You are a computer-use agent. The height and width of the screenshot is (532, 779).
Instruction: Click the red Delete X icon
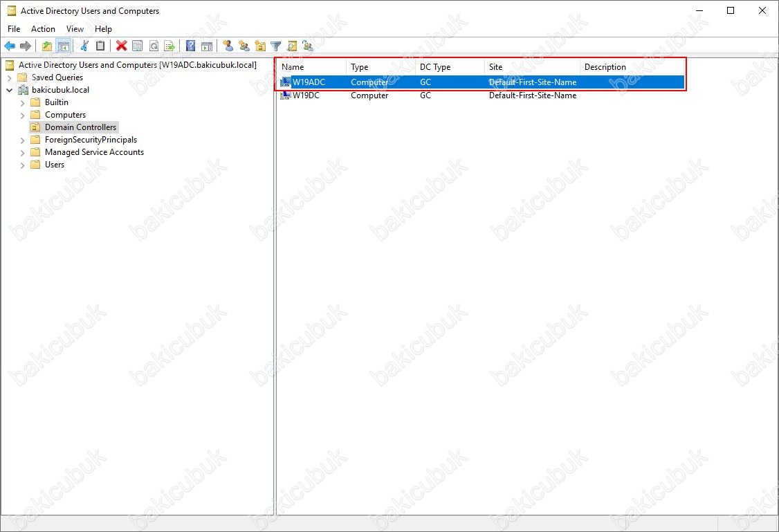coord(121,46)
